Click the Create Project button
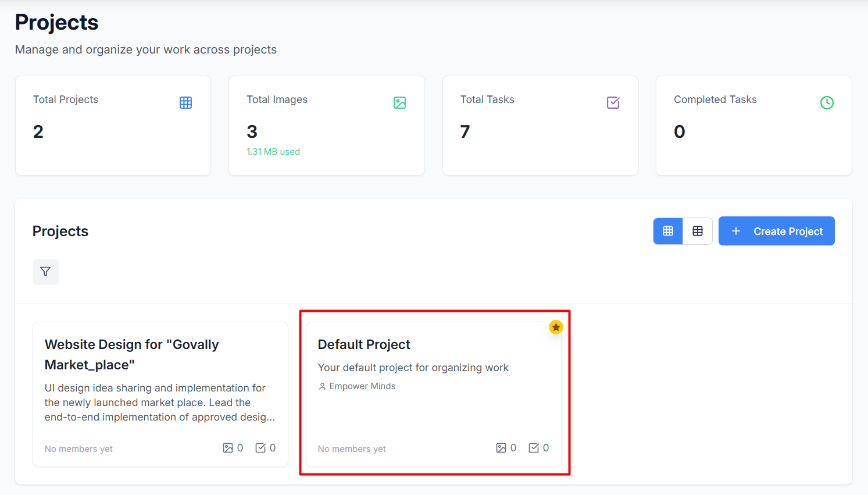This screenshot has height=495, width=868. (x=776, y=231)
